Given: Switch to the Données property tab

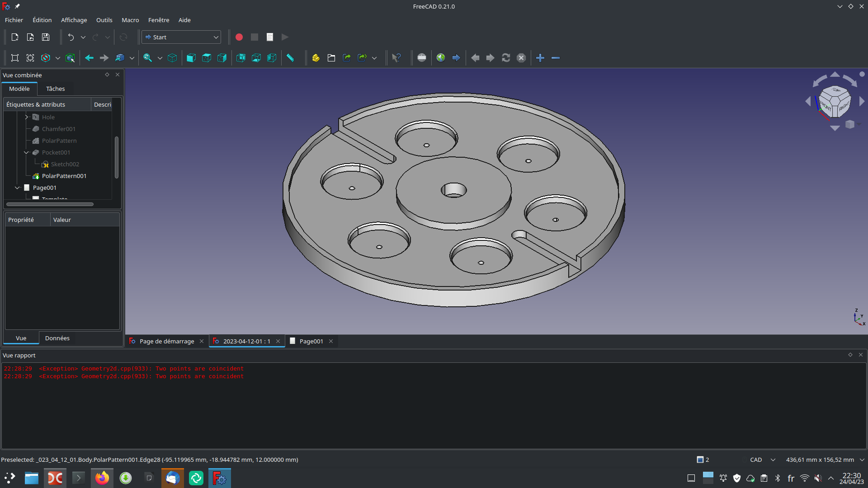Looking at the screenshot, I should pos(57,338).
